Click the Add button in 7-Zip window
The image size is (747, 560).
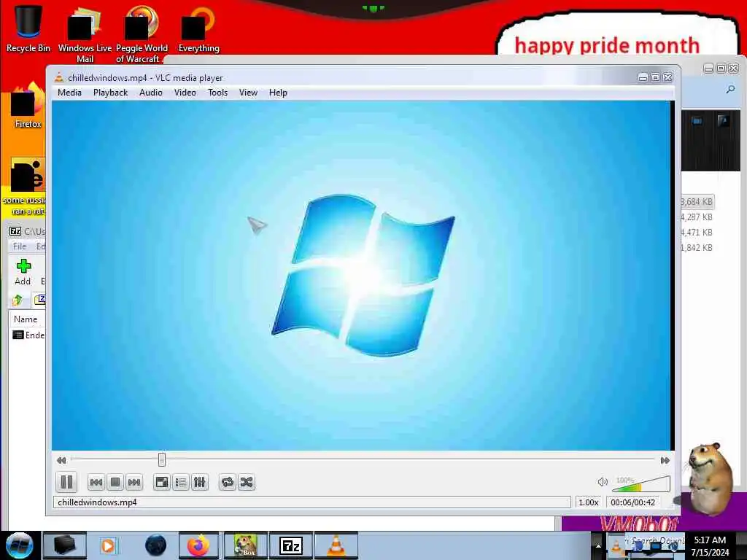pos(23,273)
